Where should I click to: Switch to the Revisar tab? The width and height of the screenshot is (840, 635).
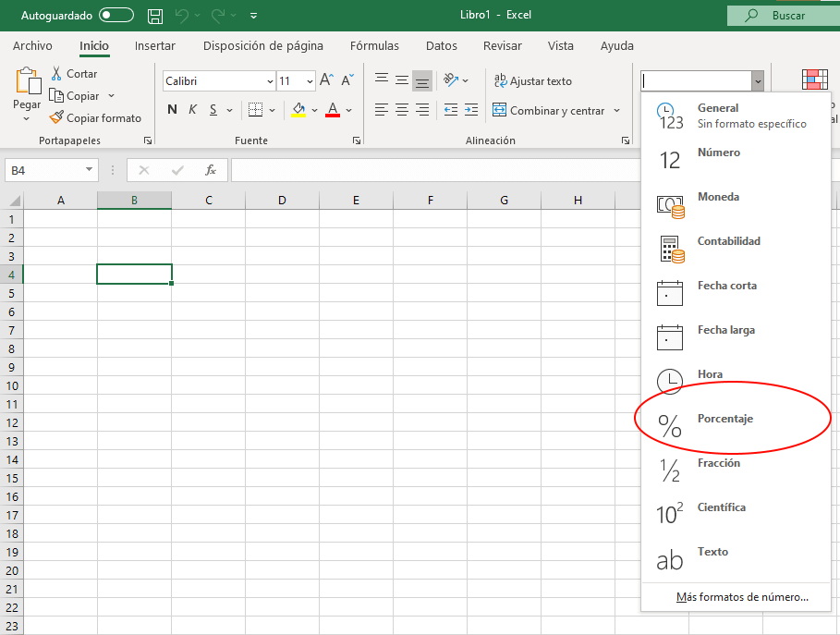(503, 46)
